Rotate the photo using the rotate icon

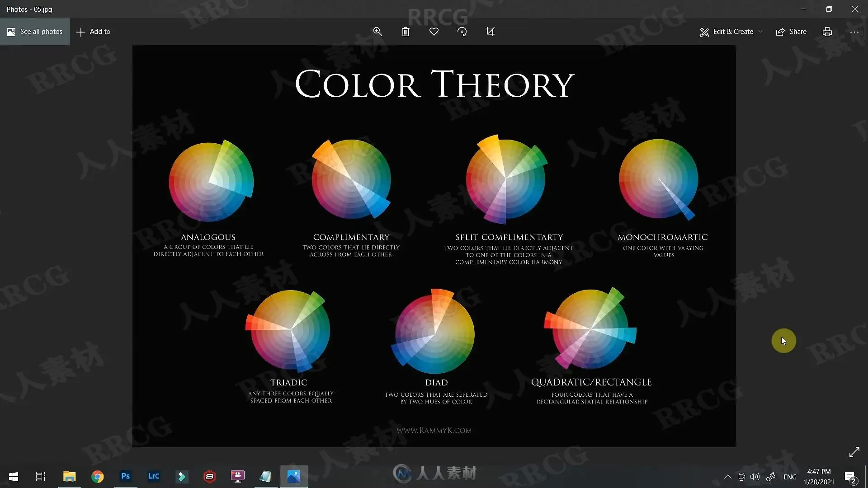coord(462,32)
